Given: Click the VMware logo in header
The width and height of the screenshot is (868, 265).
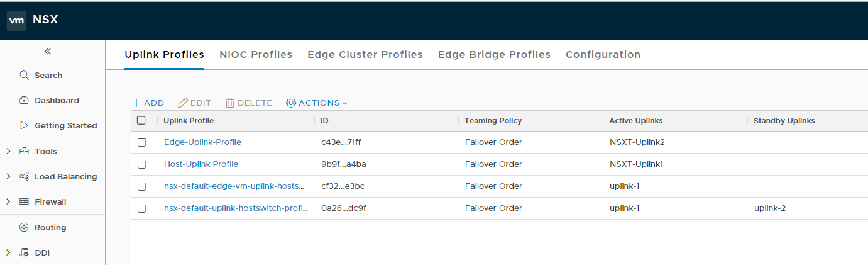Looking at the screenshot, I should [x=16, y=20].
